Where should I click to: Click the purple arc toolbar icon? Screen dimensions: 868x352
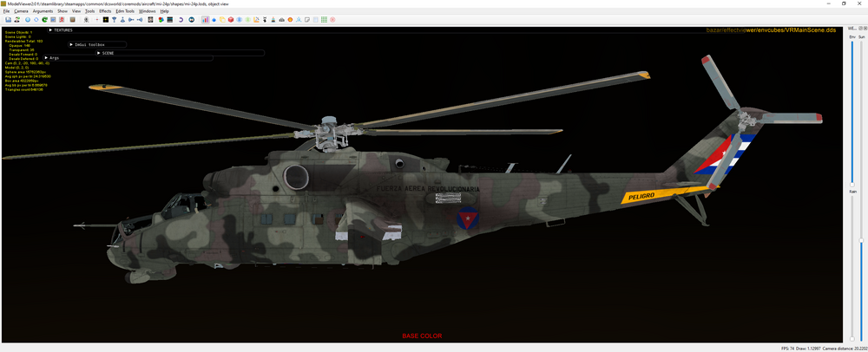click(181, 19)
